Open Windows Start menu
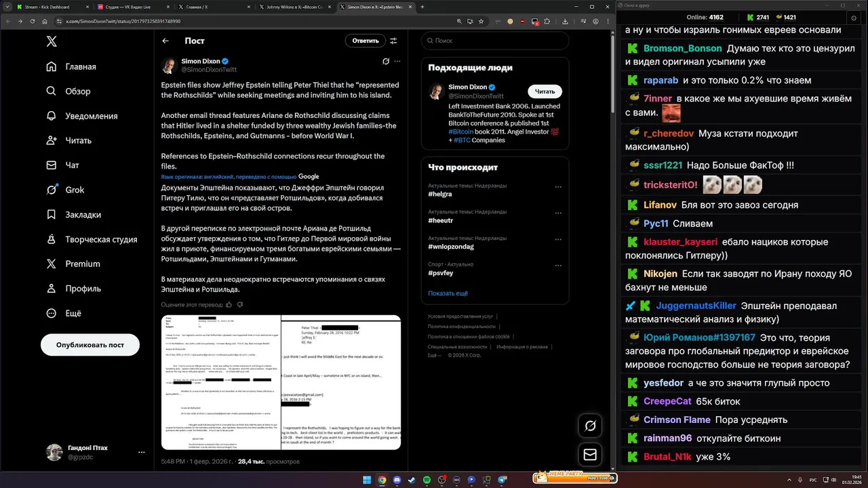This screenshot has height=488, width=868. [x=367, y=480]
